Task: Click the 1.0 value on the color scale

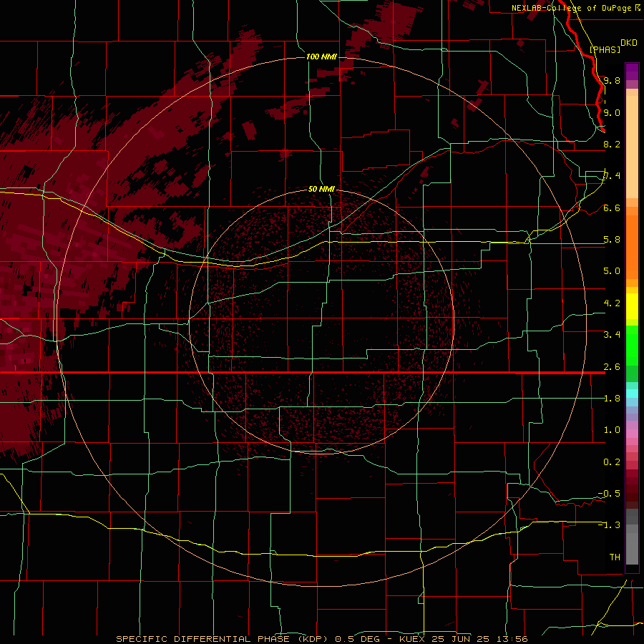Action: click(x=612, y=430)
